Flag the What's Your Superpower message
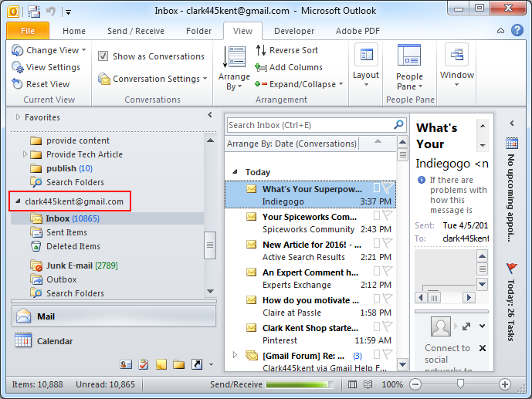This screenshot has width=532, height=399. click(x=388, y=188)
